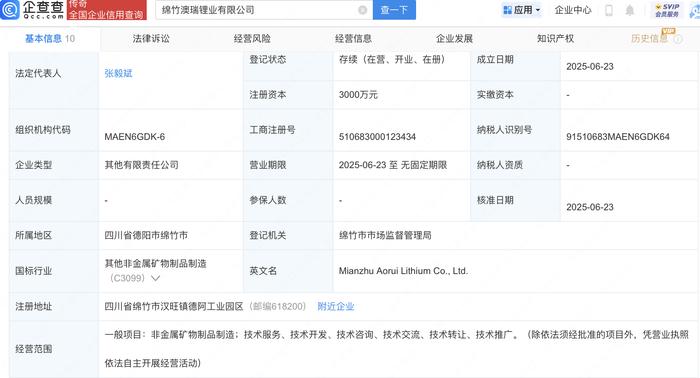Open the notification bell icon
The height and width of the screenshot is (378, 700).
pos(629,10)
